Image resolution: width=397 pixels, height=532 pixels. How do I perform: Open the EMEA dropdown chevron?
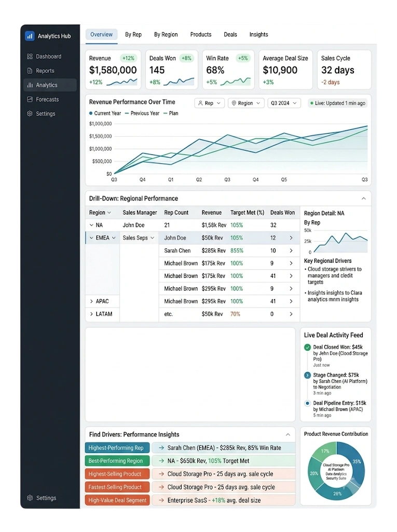tap(114, 238)
